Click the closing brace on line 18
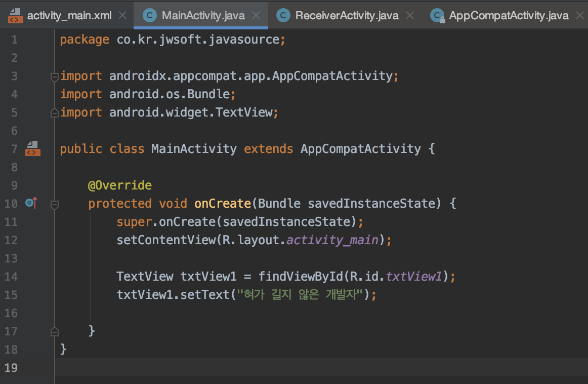Viewport: 588px width, 384px height. [63, 349]
